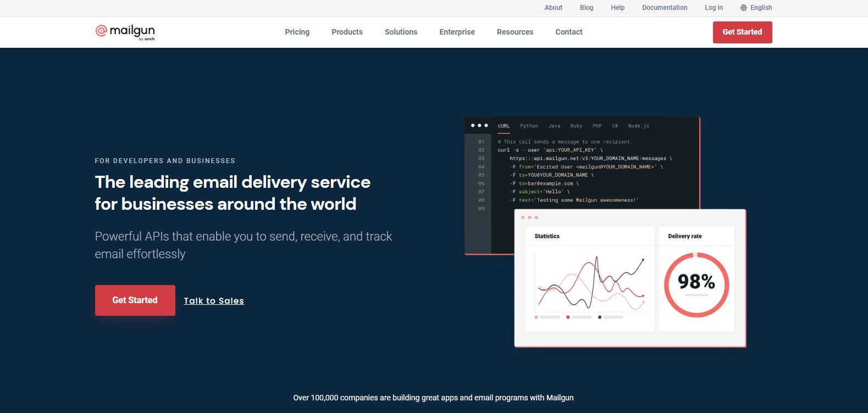The image size is (868, 413).
Task: Open the English language selector
Action: tap(756, 8)
